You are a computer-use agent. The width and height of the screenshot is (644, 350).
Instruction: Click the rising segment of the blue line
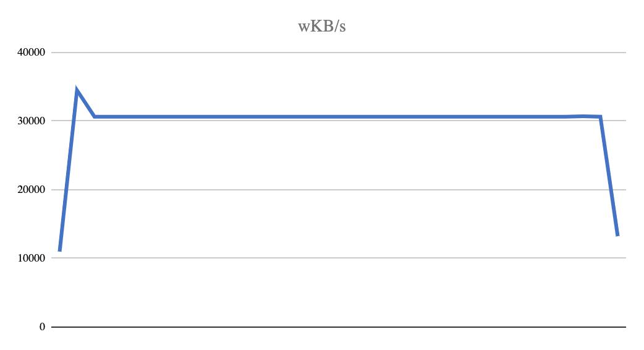[x=68, y=171]
